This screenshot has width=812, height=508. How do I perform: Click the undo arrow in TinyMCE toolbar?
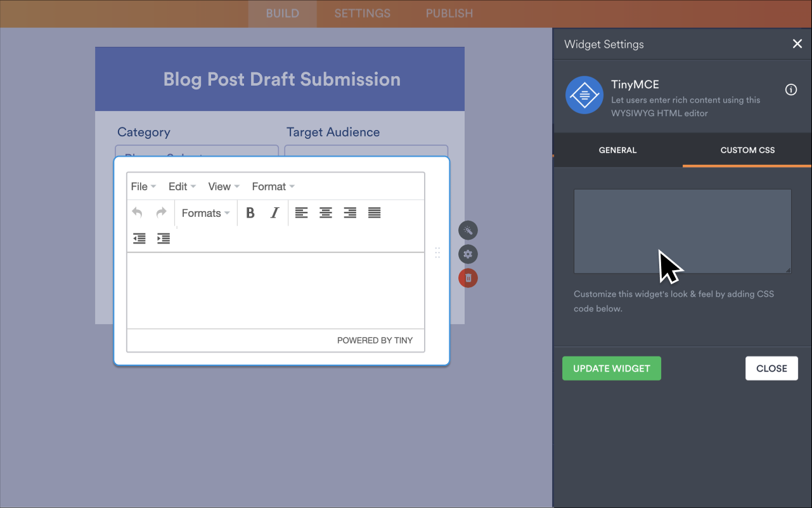coord(138,212)
